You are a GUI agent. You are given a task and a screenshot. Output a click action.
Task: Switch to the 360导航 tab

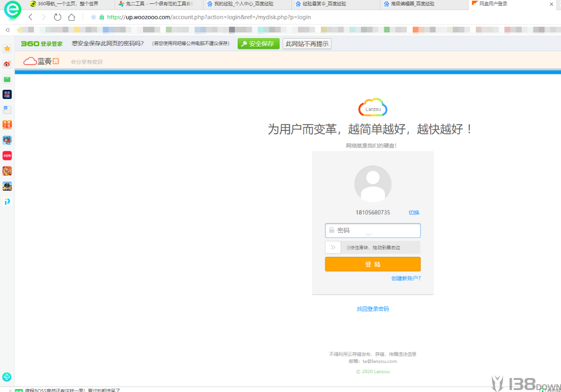68,4
